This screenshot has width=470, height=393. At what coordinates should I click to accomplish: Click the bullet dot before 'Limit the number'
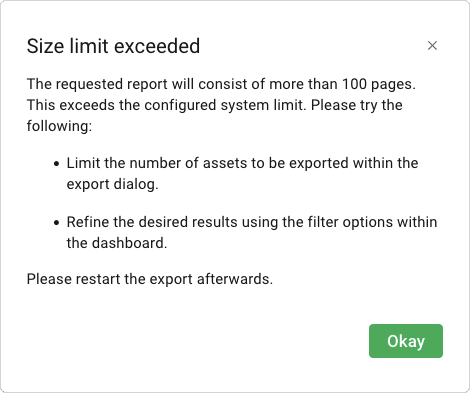(57, 164)
